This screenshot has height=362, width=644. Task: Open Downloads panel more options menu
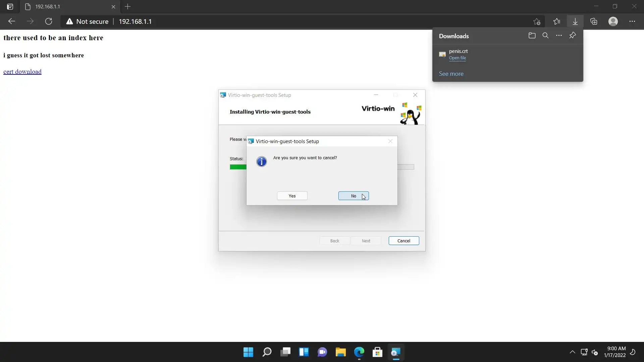tap(559, 36)
